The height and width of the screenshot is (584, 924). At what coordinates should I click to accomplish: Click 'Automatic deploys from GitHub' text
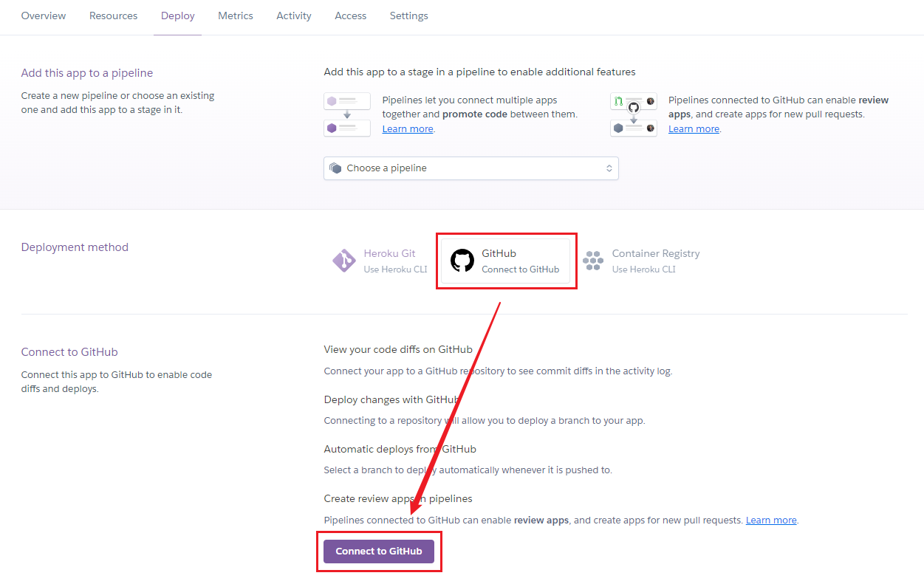[400, 449]
